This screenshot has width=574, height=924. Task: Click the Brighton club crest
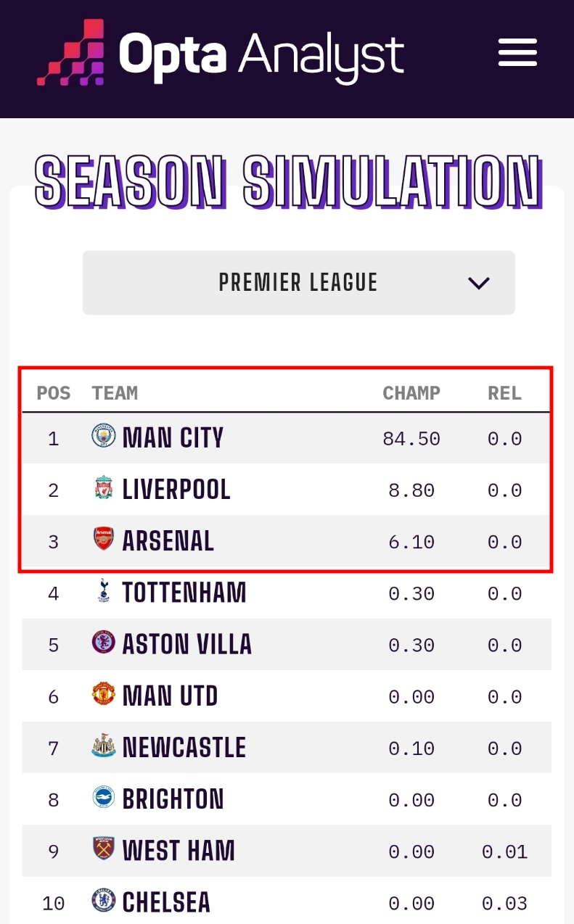[104, 798]
